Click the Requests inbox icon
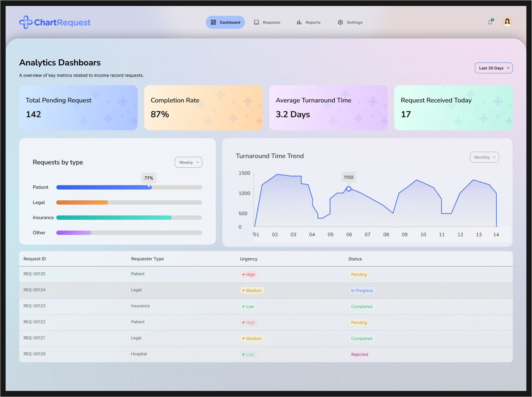532x397 pixels. tap(256, 22)
